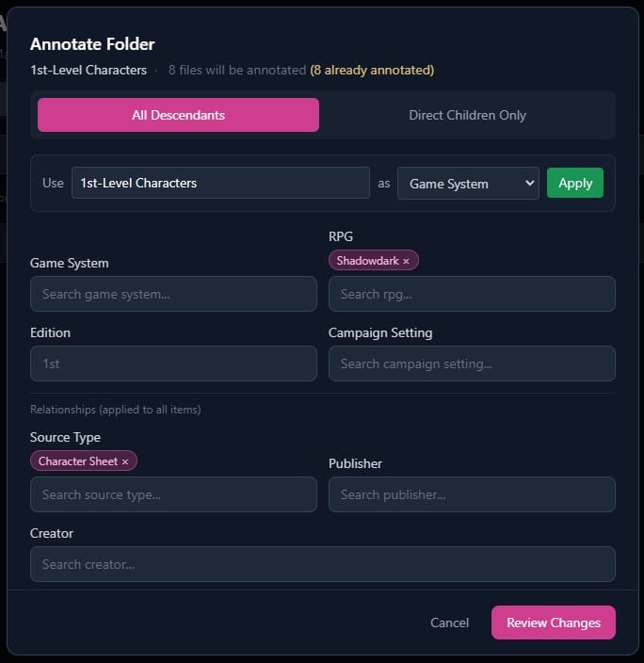Click the Search publisher field
The image size is (644, 663).
click(472, 494)
